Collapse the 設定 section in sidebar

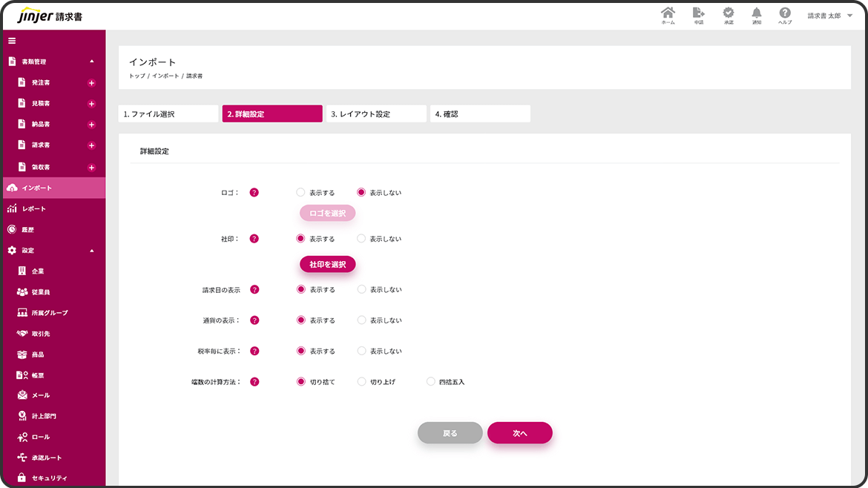(x=91, y=251)
